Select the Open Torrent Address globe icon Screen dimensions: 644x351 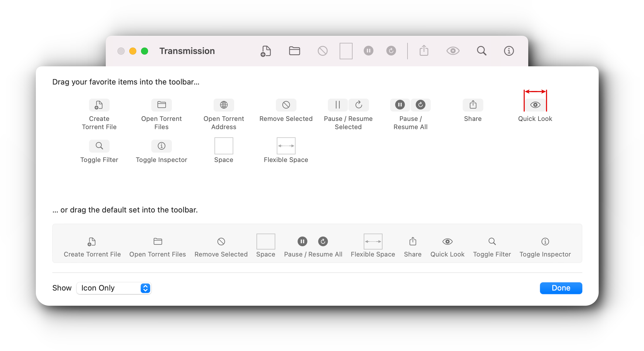coord(224,105)
